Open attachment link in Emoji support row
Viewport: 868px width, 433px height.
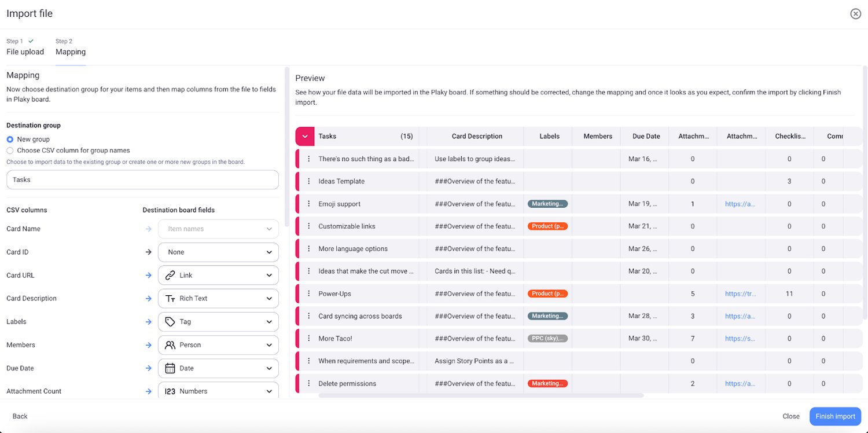coord(740,204)
